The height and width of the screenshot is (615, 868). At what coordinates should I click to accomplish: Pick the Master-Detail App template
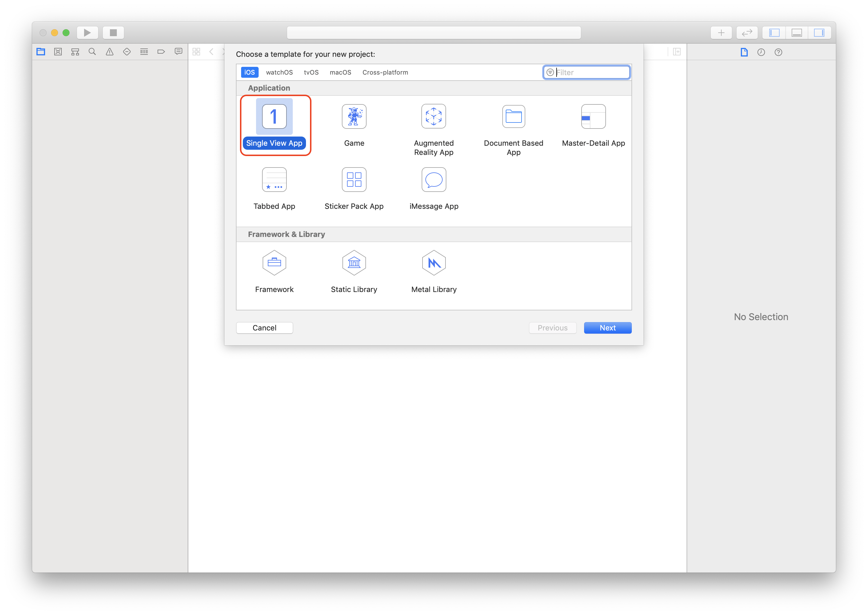593,117
